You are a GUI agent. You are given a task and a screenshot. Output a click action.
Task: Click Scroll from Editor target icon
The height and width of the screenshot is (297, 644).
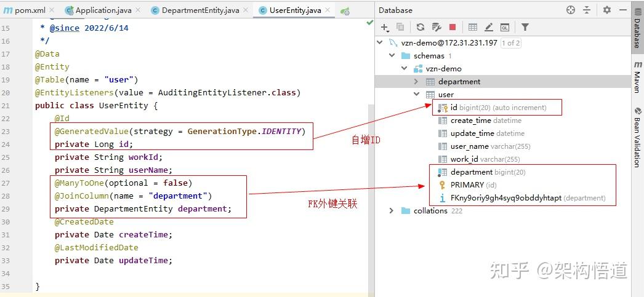pos(571,10)
